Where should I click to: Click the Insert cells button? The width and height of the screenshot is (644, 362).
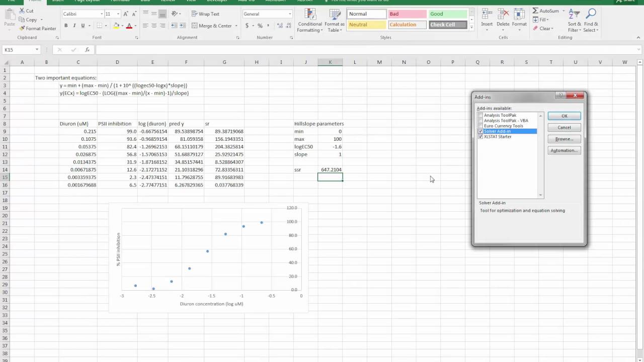(x=487, y=21)
